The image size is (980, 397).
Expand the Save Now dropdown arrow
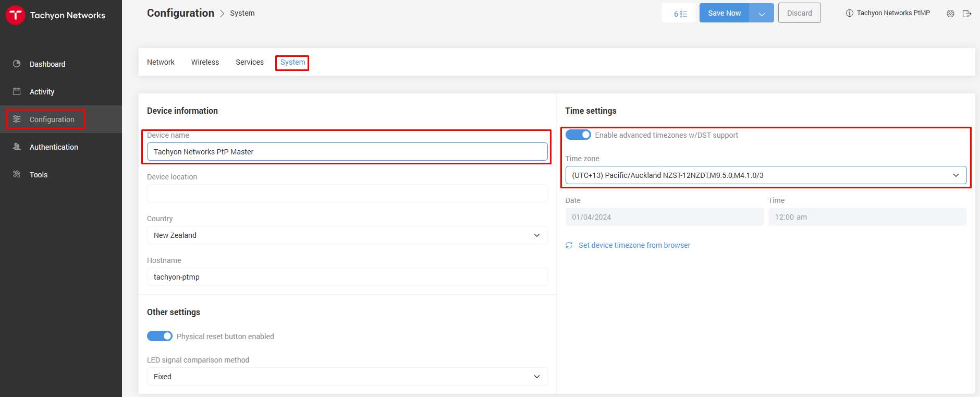coord(762,13)
